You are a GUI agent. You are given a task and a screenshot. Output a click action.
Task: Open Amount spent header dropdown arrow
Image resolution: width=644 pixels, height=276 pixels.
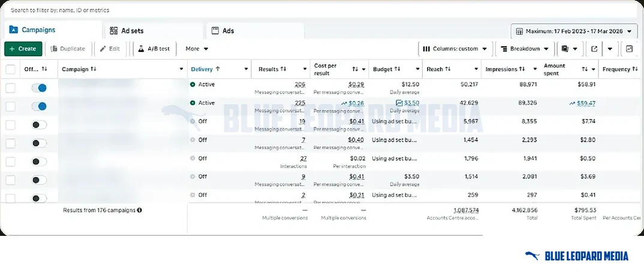pos(594,69)
